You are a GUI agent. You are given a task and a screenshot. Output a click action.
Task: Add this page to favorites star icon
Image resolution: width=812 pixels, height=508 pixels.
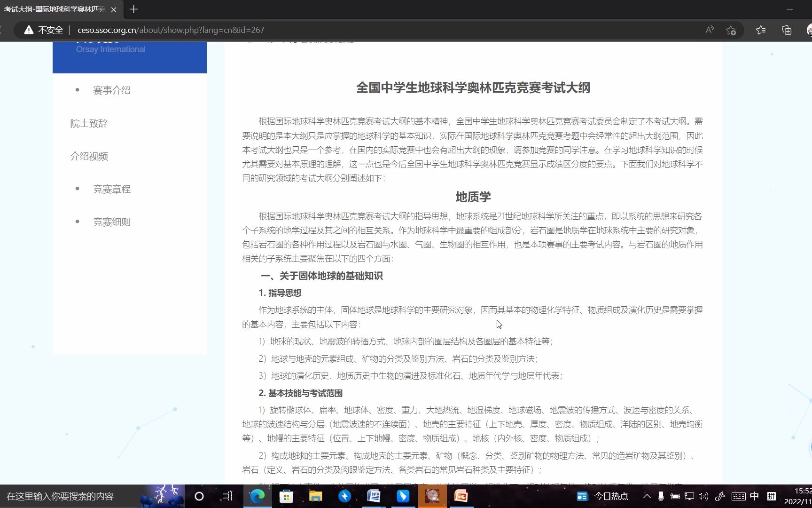(x=731, y=30)
